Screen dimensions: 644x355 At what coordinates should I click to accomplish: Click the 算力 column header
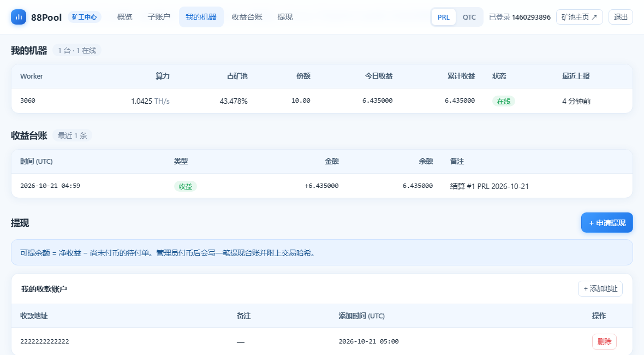coord(163,76)
